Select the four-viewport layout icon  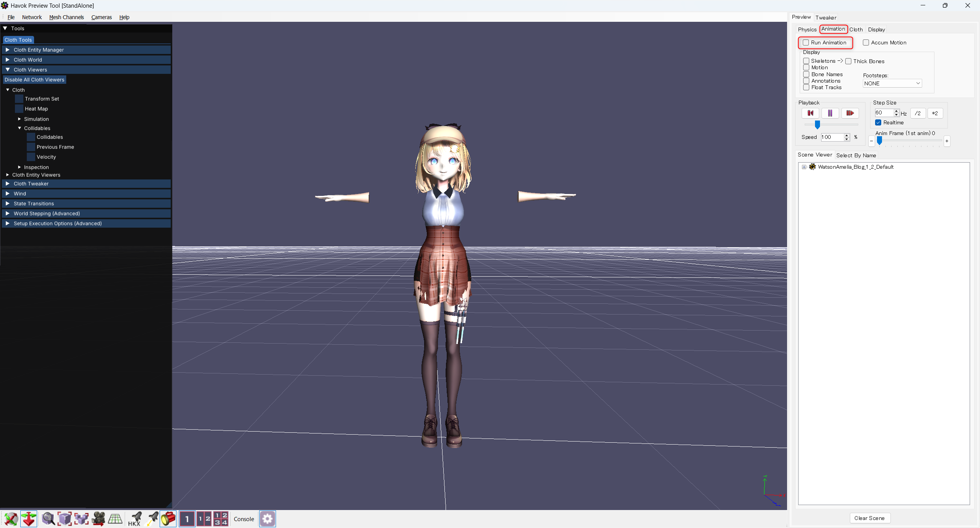coord(221,519)
